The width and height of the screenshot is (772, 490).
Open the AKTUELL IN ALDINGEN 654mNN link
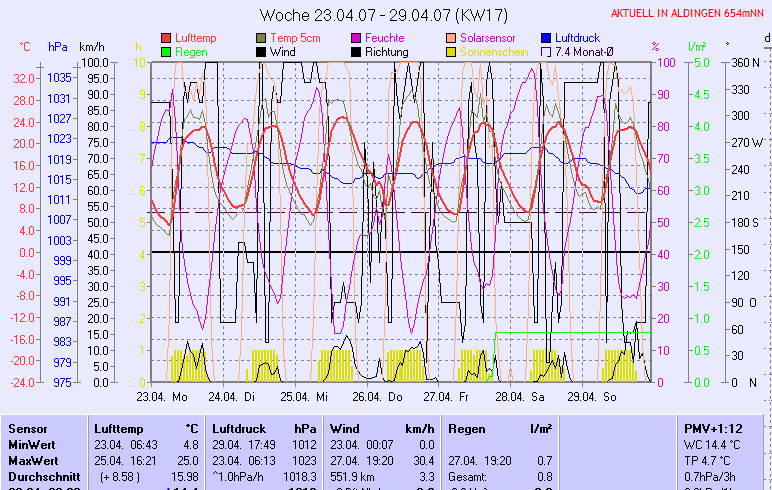point(688,13)
